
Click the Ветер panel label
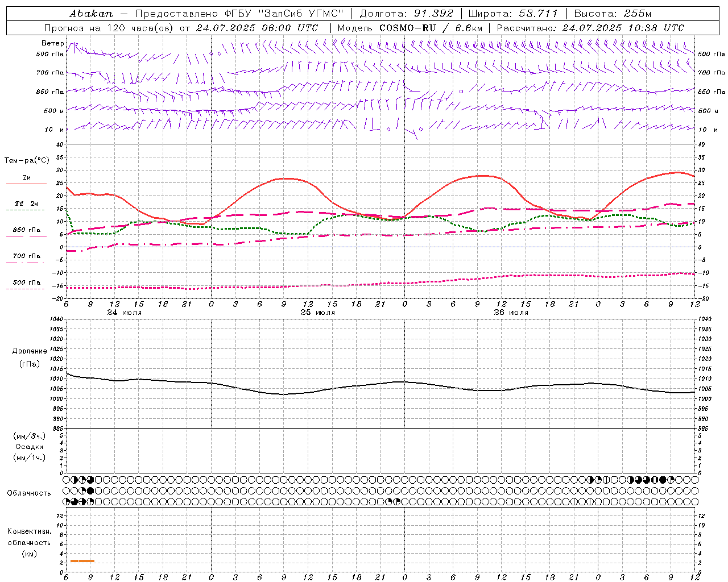[52, 43]
